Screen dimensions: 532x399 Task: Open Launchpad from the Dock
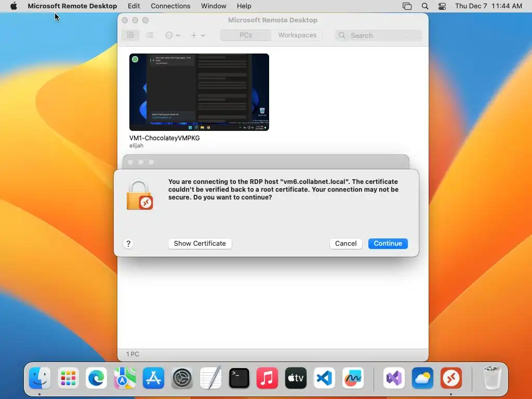click(x=68, y=378)
